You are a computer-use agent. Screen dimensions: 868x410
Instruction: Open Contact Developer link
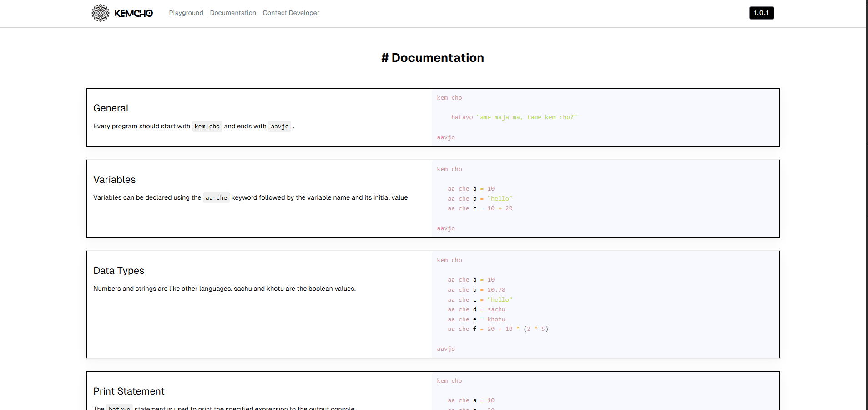[x=291, y=13]
